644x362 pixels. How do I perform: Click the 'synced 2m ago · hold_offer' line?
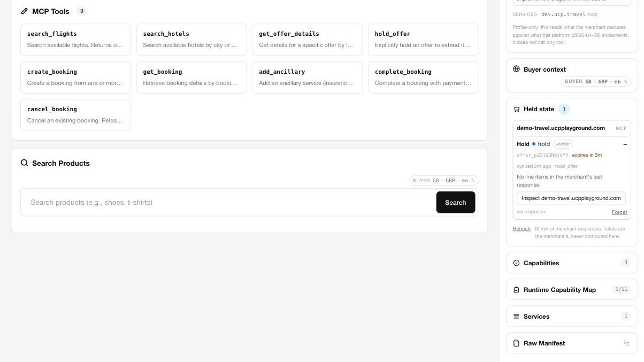tap(547, 166)
